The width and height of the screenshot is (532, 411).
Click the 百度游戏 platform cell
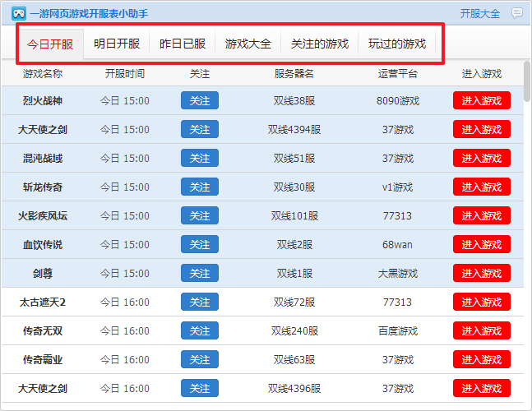[398, 331]
